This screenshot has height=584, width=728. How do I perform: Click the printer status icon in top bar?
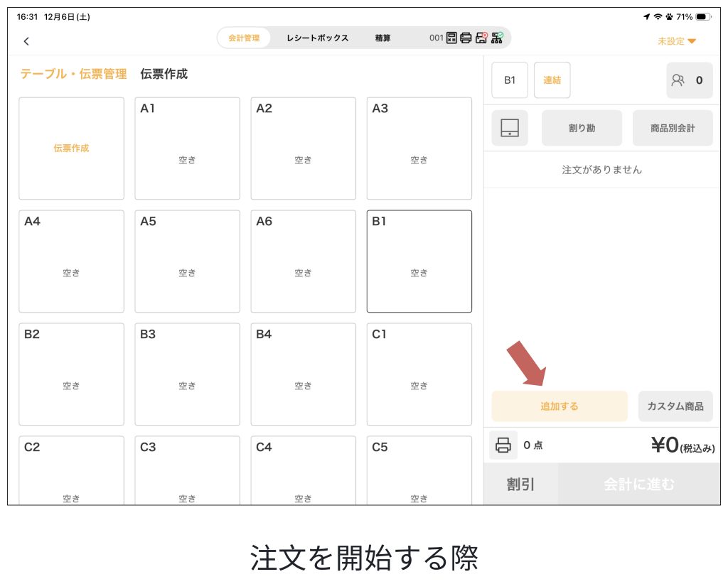coord(466,38)
